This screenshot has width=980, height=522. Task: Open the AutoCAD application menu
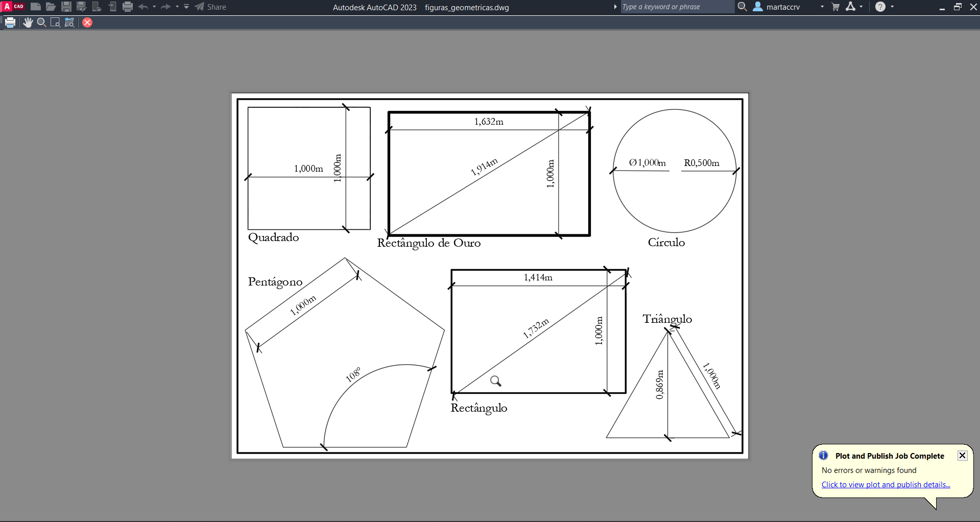tap(13, 7)
